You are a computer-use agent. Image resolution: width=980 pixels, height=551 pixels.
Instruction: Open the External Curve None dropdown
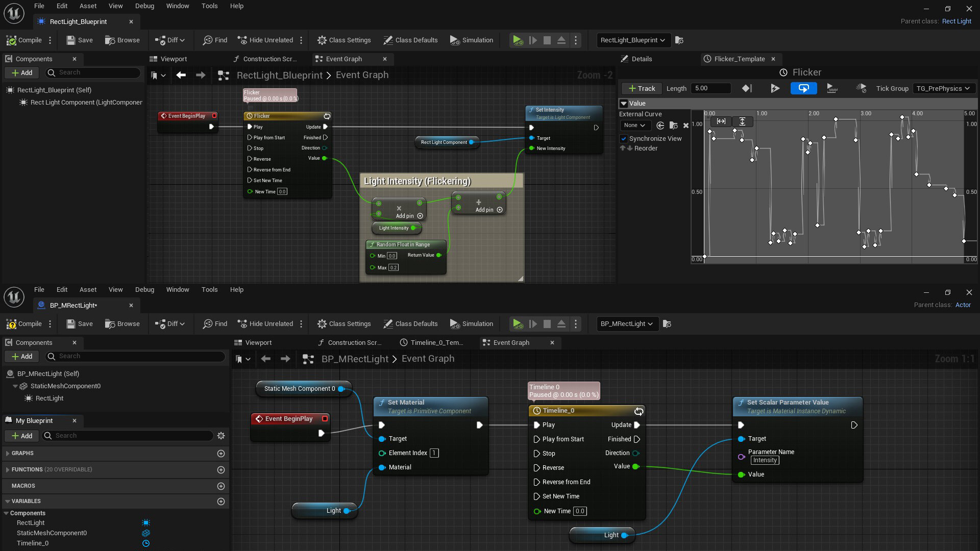pyautogui.click(x=634, y=126)
